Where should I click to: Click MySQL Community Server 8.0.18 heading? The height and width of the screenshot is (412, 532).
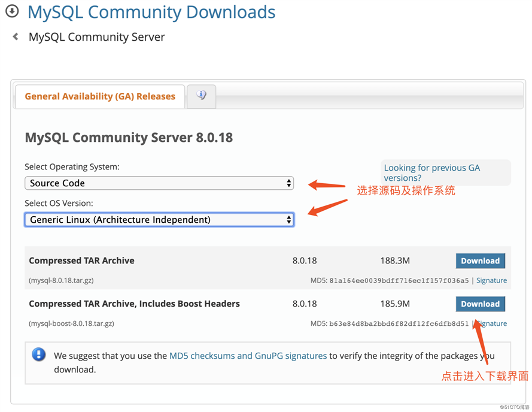[129, 138]
